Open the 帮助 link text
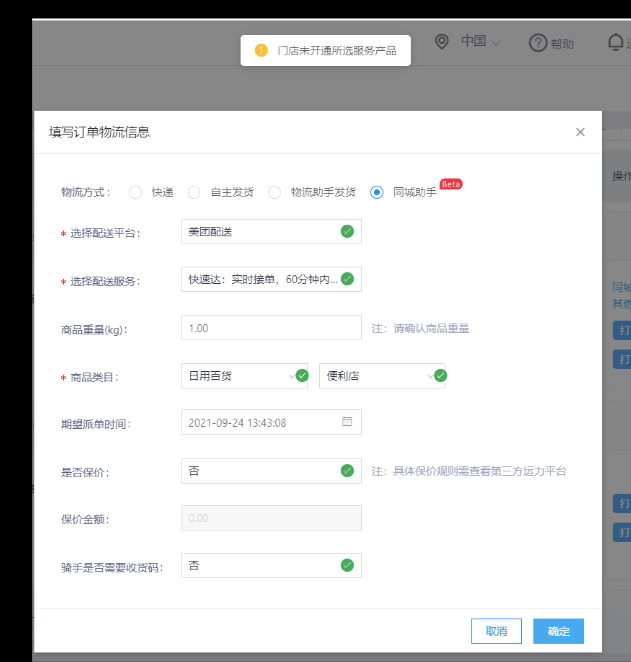The width and height of the screenshot is (631, 662). [x=562, y=44]
